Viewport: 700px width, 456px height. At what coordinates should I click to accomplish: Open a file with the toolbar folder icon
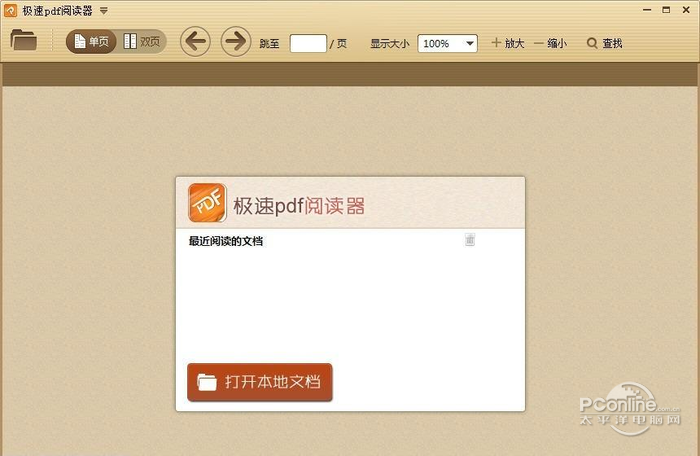tap(24, 40)
